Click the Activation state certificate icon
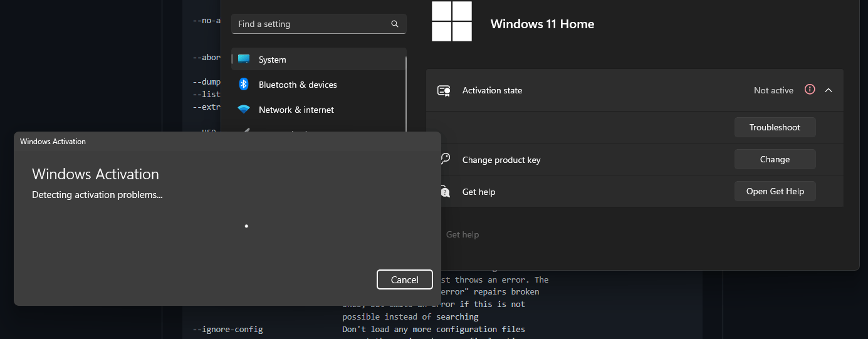Screen dimensions: 868x339 click(x=444, y=90)
